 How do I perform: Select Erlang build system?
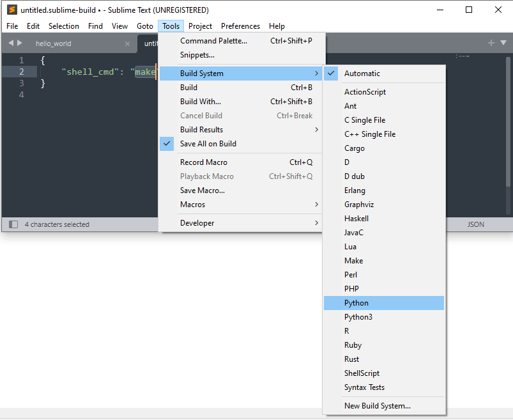coord(384,191)
